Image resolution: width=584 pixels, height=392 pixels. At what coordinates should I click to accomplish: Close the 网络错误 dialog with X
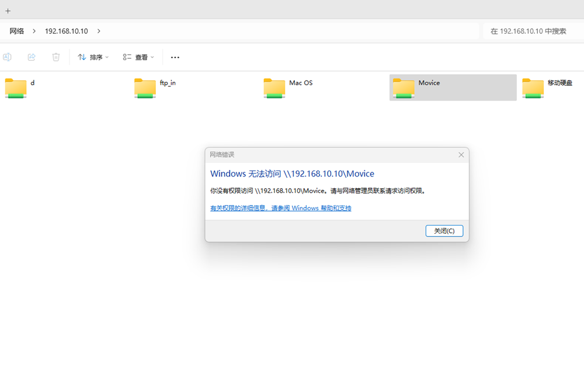click(x=461, y=155)
